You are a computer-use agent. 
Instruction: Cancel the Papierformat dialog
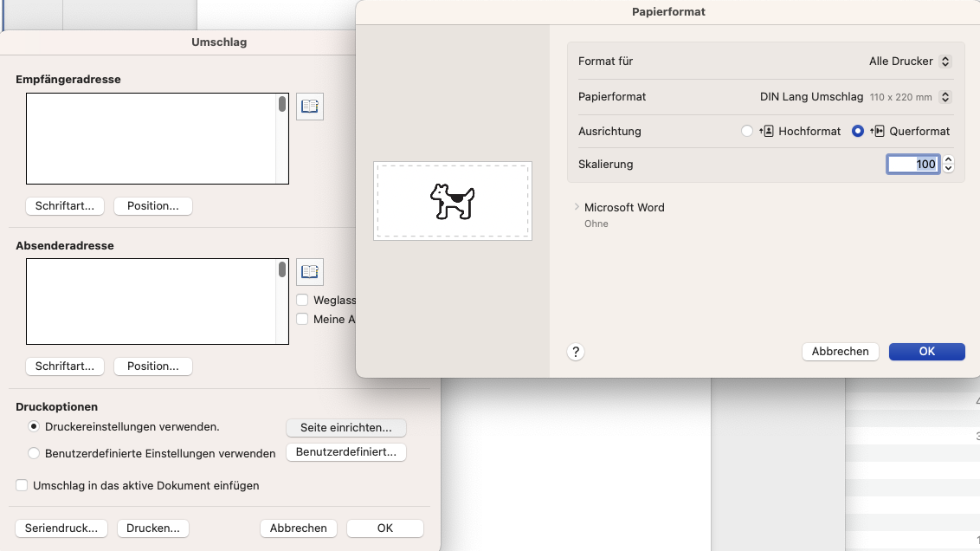[840, 352]
